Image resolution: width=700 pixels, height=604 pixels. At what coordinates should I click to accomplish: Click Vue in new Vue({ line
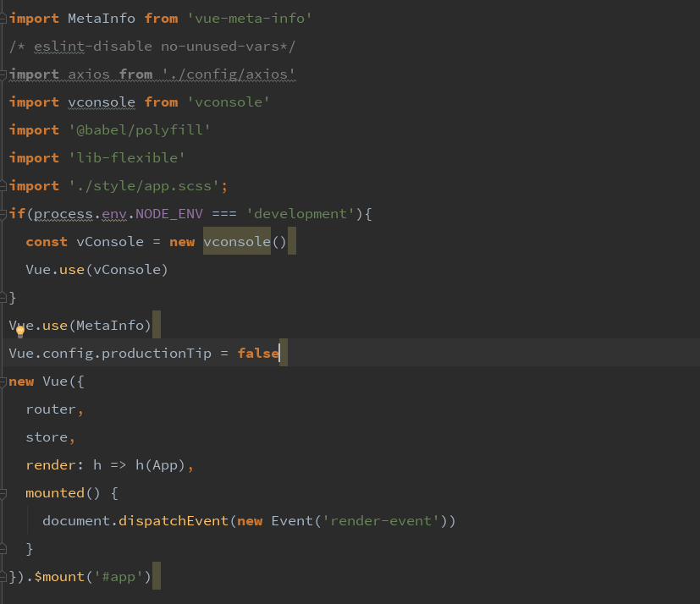point(55,382)
